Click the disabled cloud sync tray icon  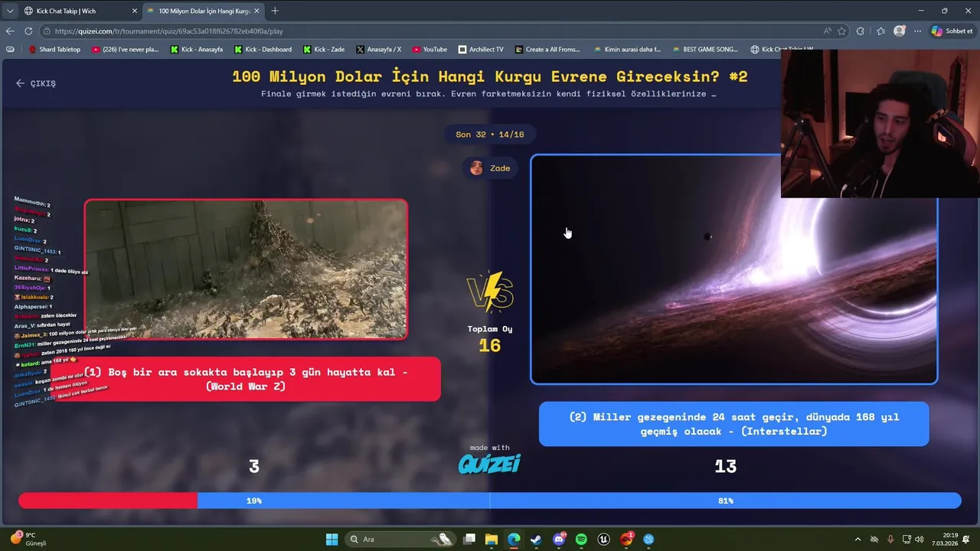click(x=874, y=540)
